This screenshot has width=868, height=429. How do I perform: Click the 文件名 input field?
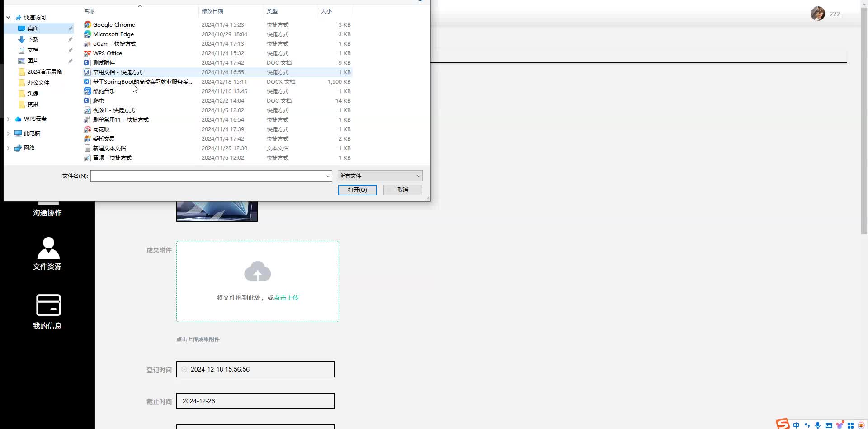pos(208,176)
